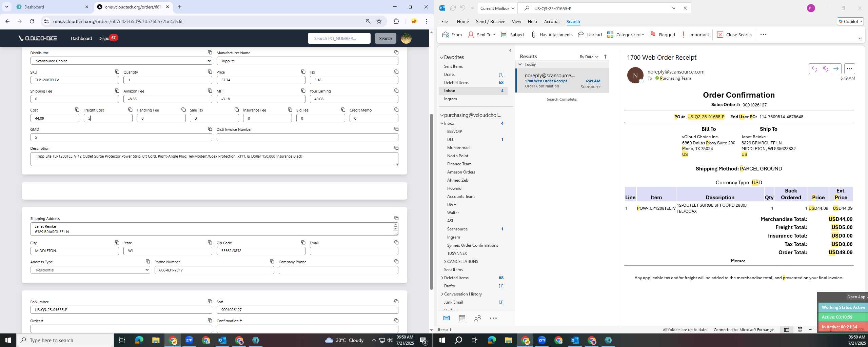Image resolution: width=868 pixels, height=347 pixels.
Task: Open the 1700 Web Order Receipt result
Action: (x=562, y=81)
